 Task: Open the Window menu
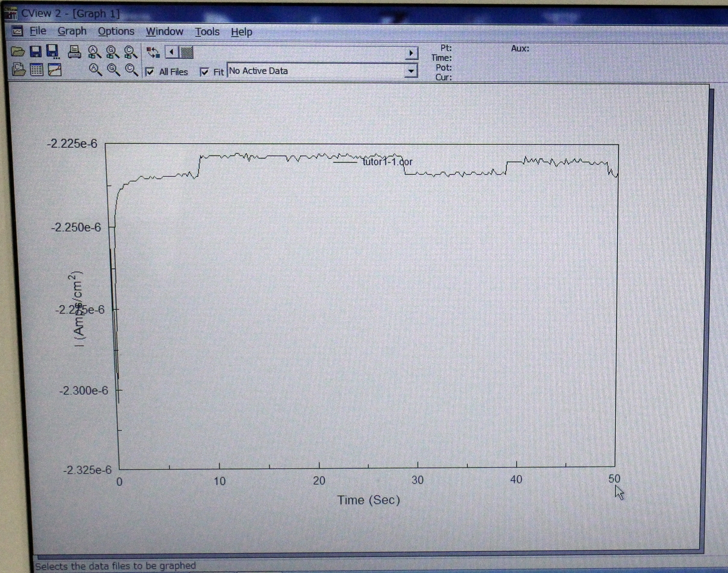point(164,32)
